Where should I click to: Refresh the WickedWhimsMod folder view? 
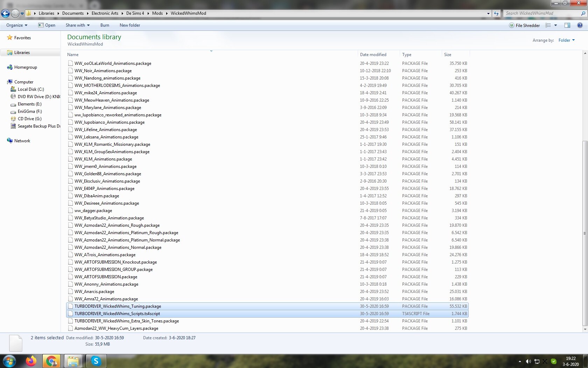point(496,13)
